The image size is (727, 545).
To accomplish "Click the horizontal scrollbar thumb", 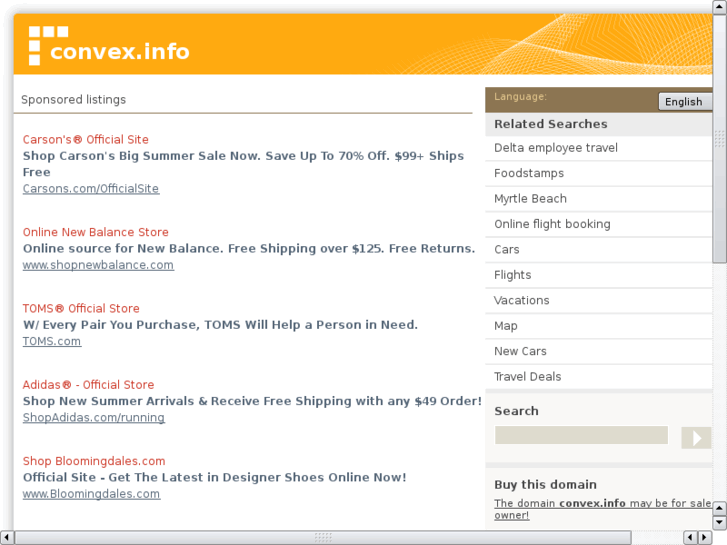I will pos(323,537).
